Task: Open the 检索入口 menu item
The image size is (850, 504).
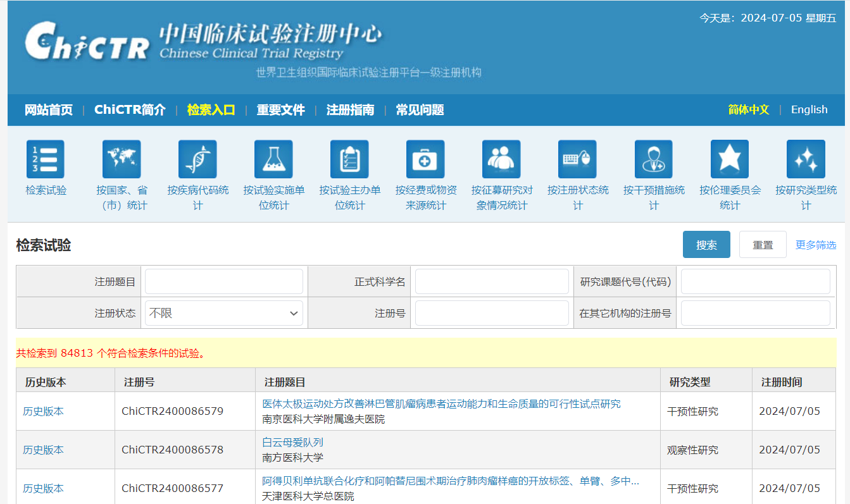Action: click(211, 110)
